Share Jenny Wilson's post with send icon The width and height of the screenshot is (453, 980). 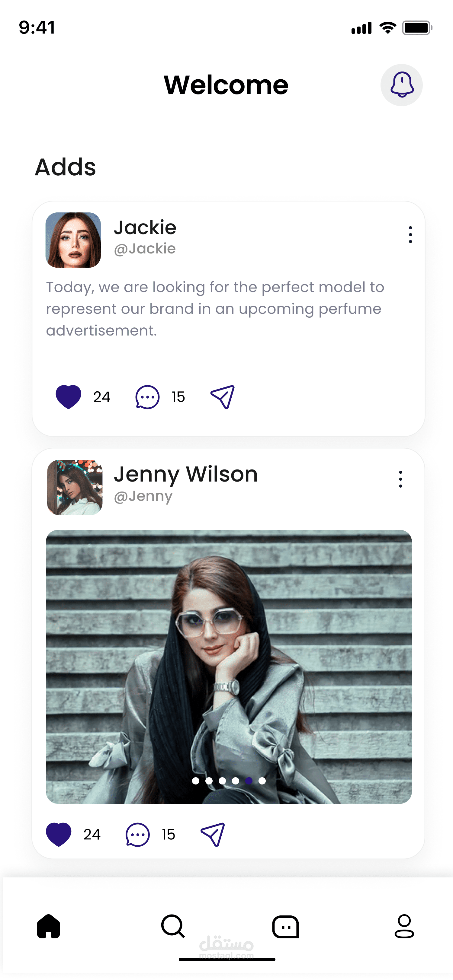point(213,834)
